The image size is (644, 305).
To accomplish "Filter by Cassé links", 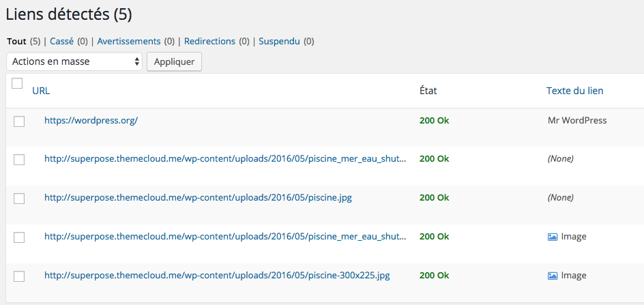I will pos(61,42).
